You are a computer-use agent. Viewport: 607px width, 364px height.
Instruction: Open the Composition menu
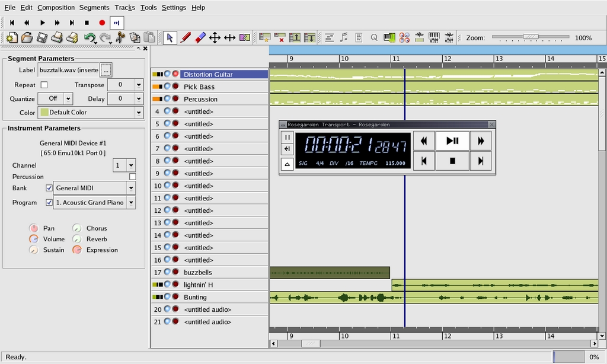[56, 7]
